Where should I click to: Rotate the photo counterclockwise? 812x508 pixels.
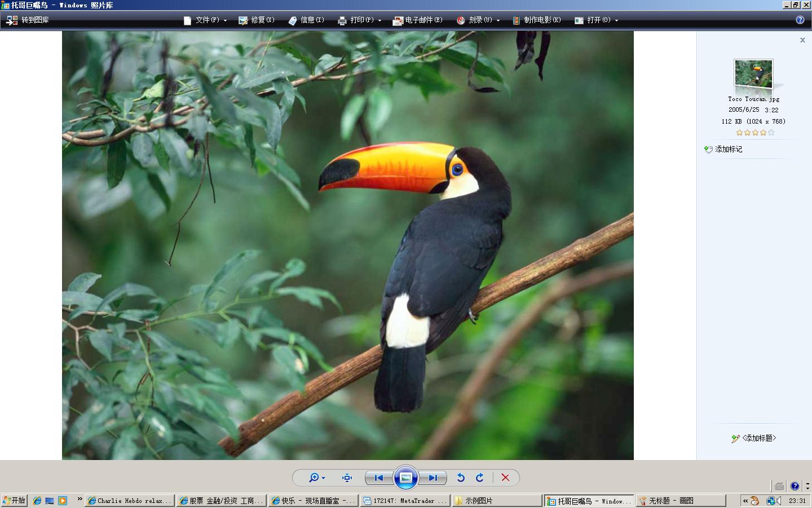pos(461,478)
